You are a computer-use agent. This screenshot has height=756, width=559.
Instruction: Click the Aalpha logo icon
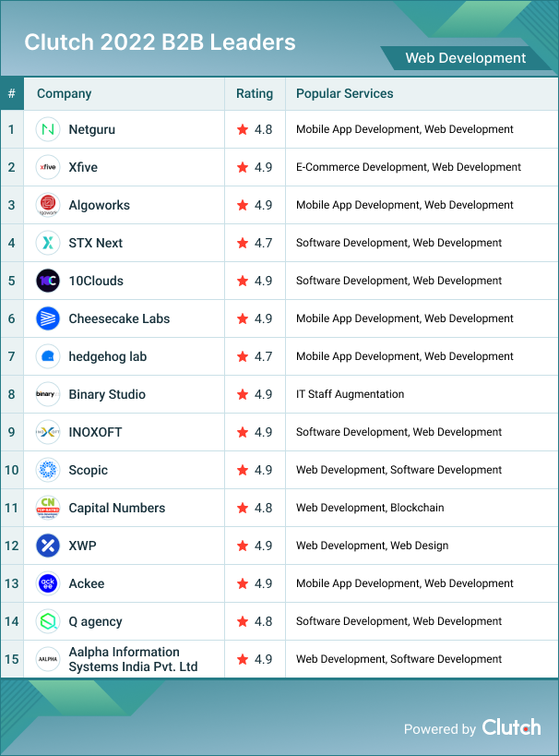coord(48,659)
